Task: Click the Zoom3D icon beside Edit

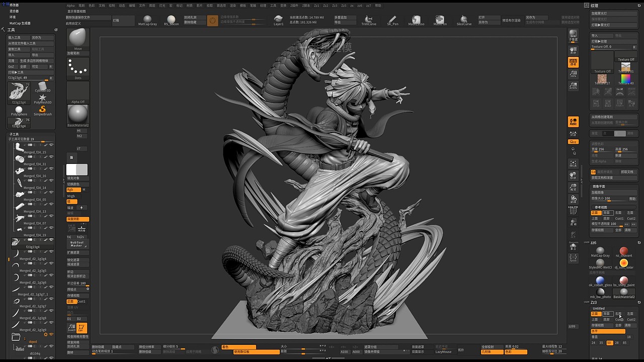Action: [x=71, y=328]
